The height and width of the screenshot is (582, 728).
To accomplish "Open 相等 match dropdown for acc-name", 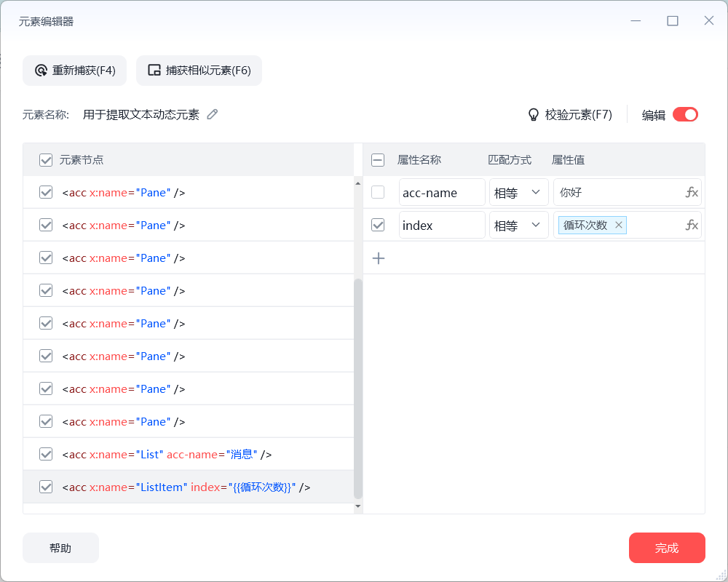I will tap(518, 193).
